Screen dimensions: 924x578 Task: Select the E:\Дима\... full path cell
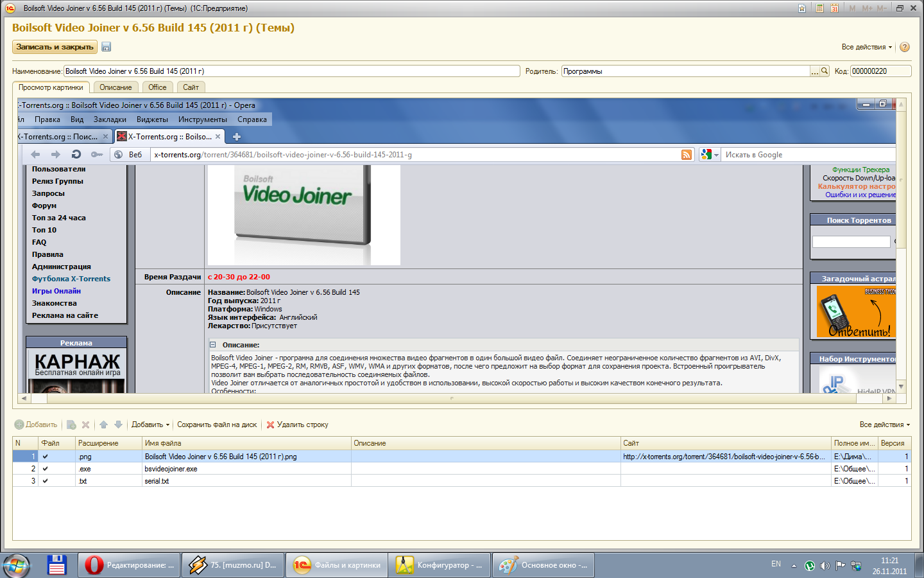point(855,457)
